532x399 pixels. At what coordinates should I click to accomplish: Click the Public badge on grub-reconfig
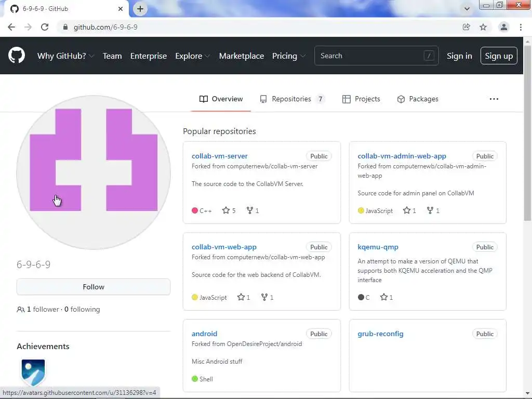[x=485, y=334]
